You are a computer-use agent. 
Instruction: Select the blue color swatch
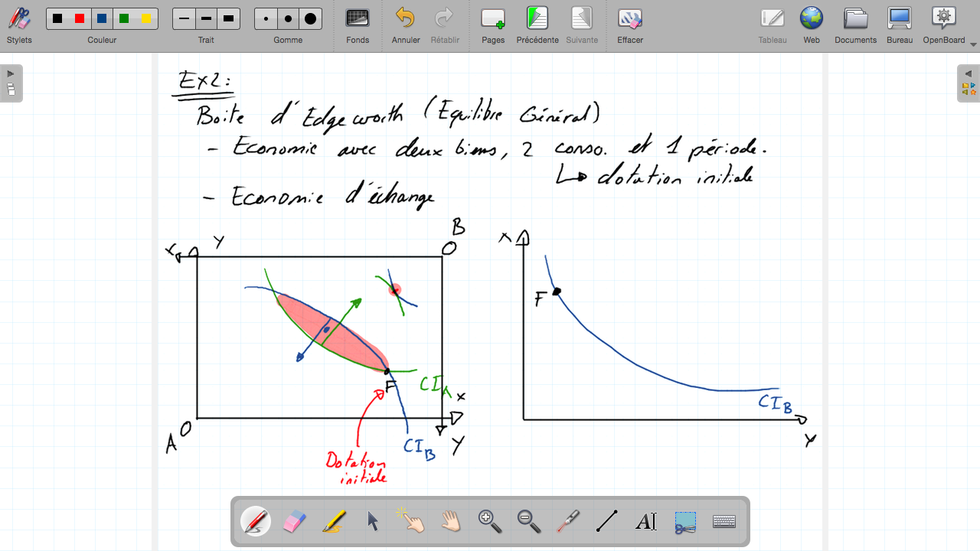coord(102,18)
